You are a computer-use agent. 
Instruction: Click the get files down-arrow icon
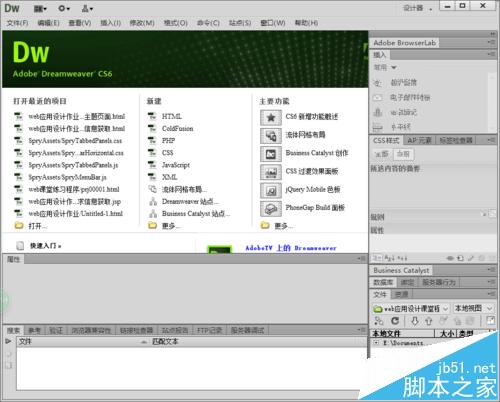pyautogui.click(x=415, y=321)
